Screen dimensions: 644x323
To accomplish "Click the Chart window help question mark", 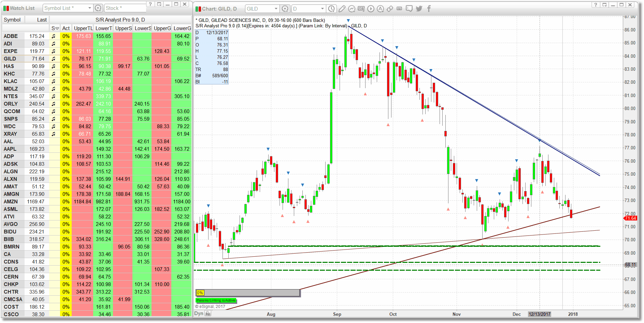I will coord(596,4).
